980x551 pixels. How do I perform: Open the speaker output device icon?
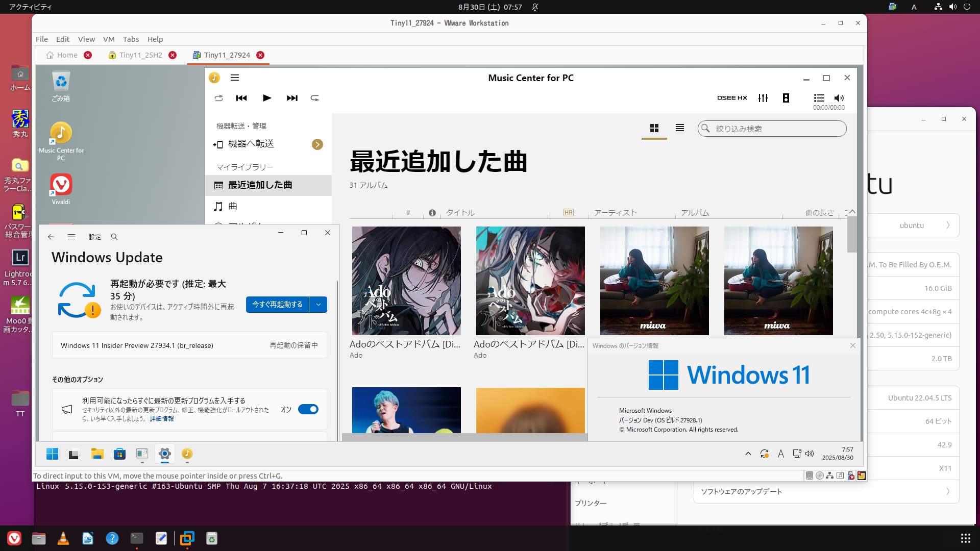point(786,98)
